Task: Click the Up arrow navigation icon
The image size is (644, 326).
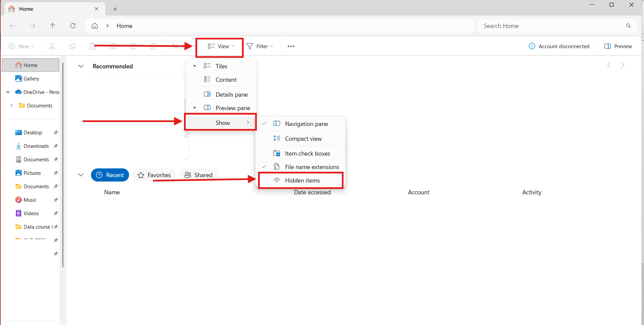Action: pos(53,26)
